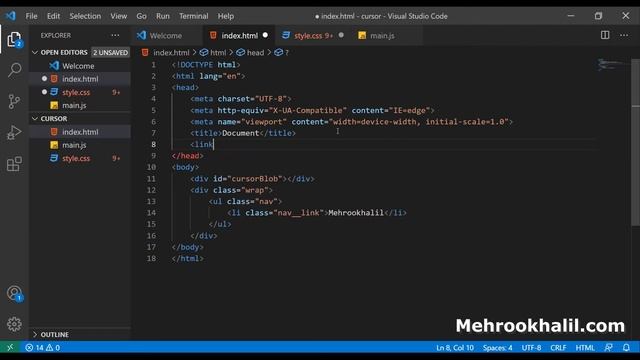Click UTF-8 encoding in status bar
The image size is (640, 360).
(531, 348)
